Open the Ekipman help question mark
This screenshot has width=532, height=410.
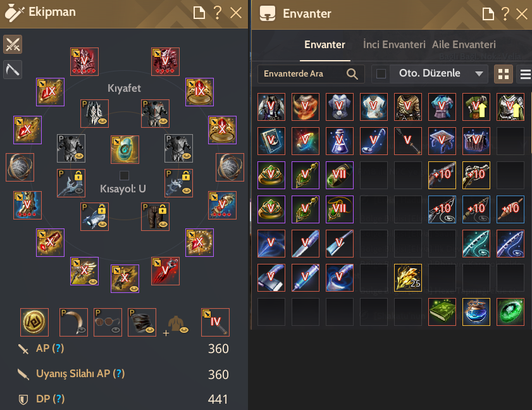click(x=218, y=13)
